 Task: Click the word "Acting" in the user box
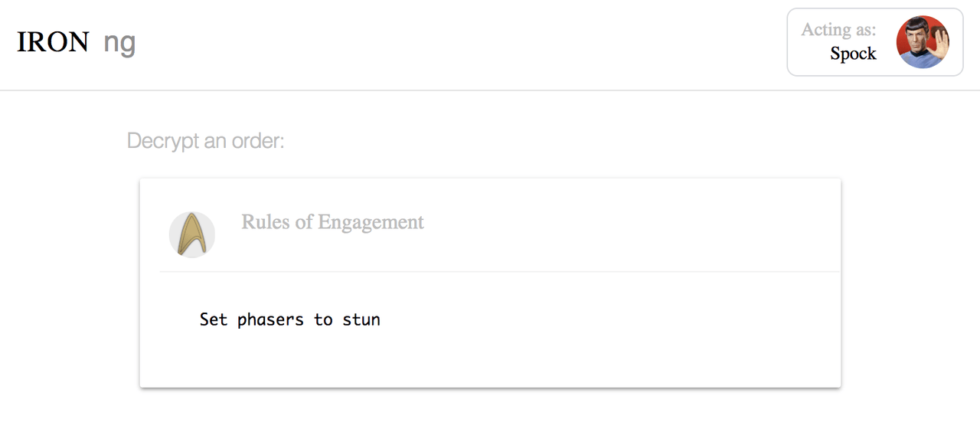pos(826,30)
